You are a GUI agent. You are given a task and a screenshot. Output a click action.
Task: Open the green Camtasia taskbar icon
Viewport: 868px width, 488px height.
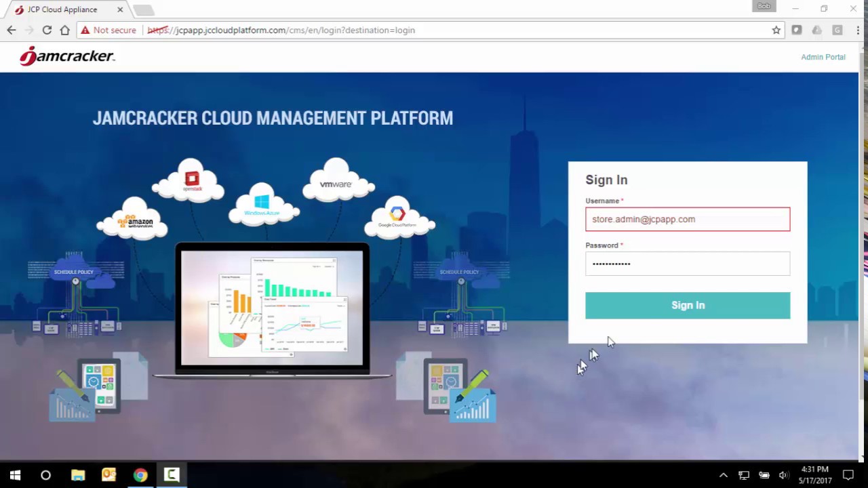coord(172,475)
